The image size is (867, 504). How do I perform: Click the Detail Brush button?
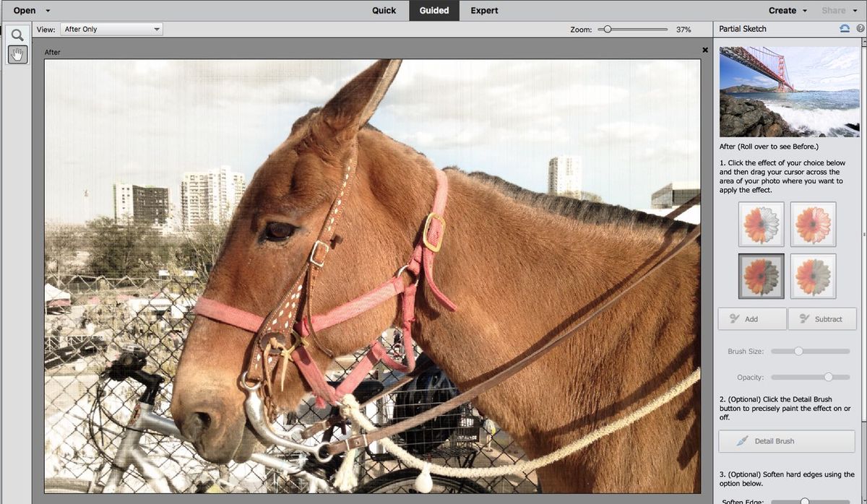pos(787,441)
